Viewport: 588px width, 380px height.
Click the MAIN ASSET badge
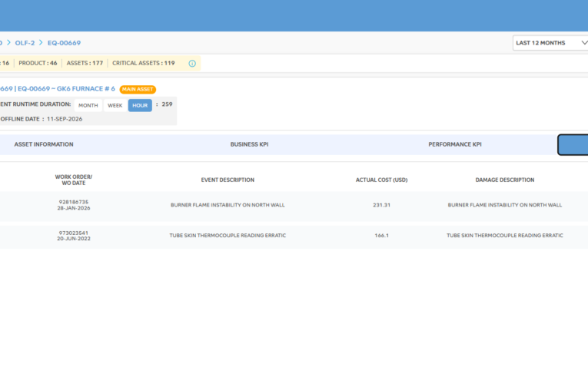[138, 89]
